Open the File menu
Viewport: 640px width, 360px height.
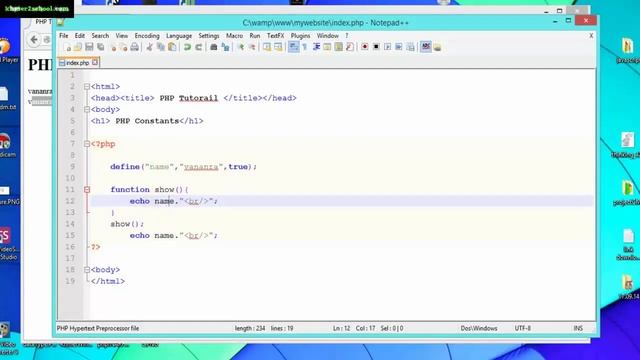coord(64,36)
